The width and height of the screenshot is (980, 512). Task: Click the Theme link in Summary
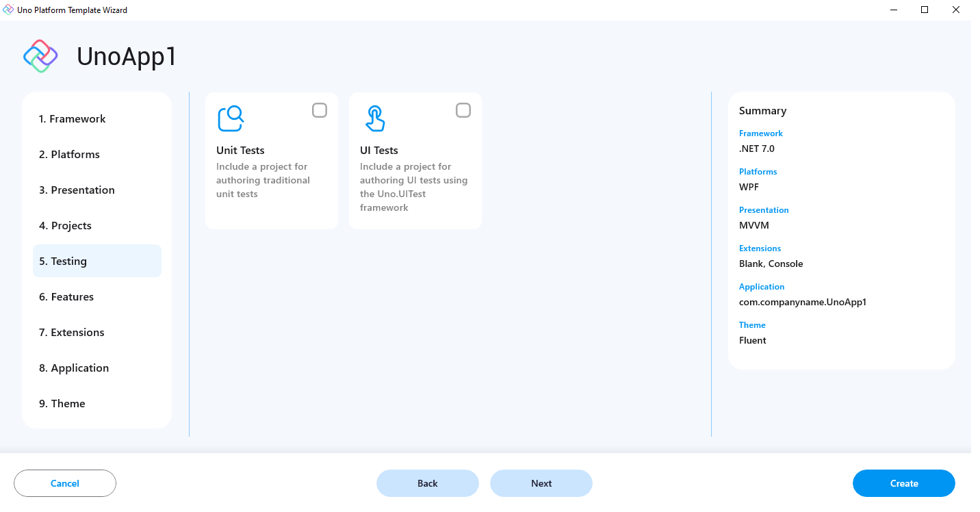pyautogui.click(x=752, y=325)
